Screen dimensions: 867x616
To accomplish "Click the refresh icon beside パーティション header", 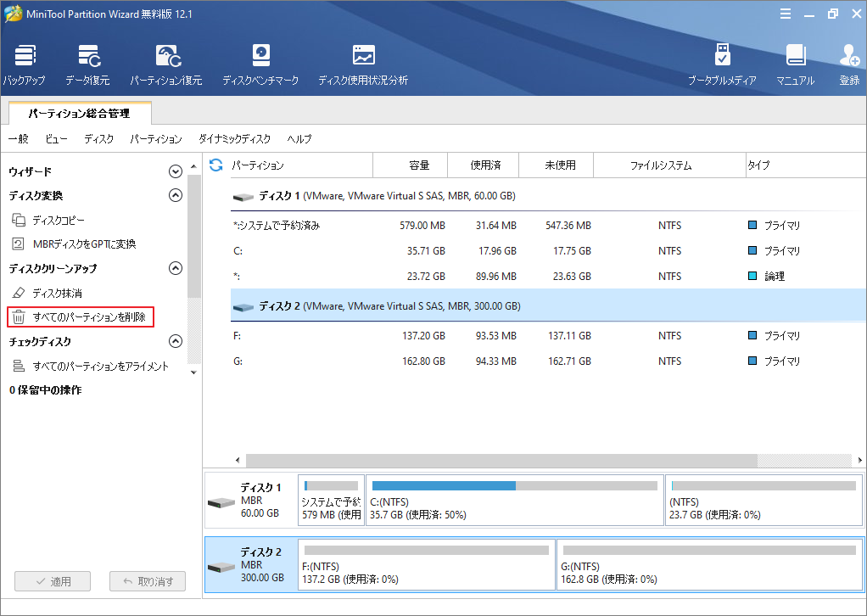I will tap(216, 165).
